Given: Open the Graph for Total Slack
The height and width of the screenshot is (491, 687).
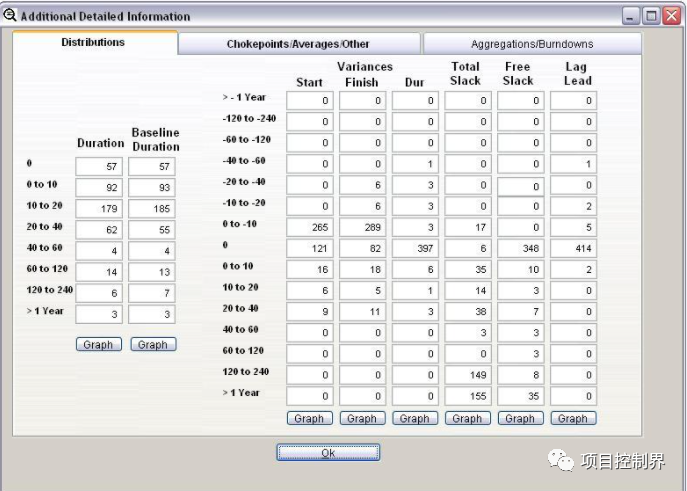Looking at the screenshot, I should tap(467, 418).
